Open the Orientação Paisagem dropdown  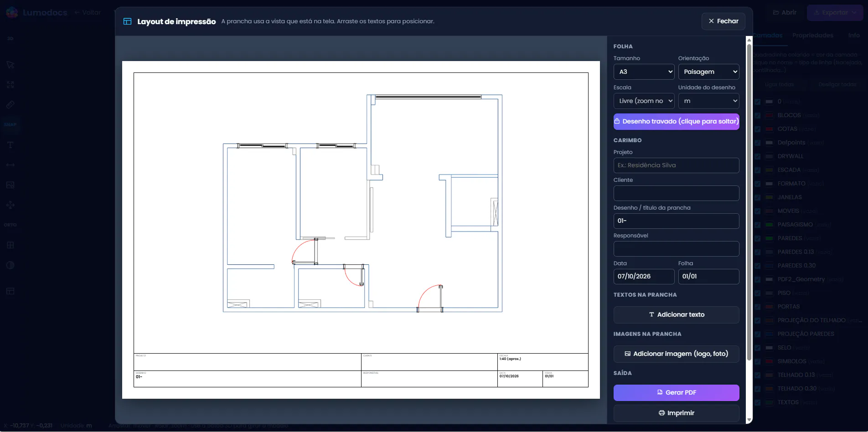pos(708,72)
